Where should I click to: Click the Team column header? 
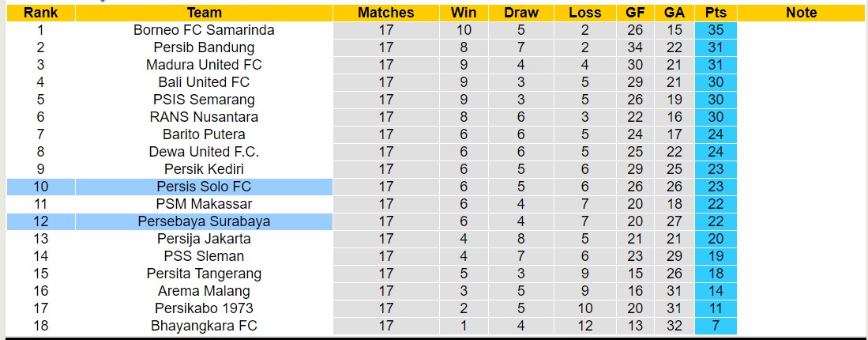204,13
